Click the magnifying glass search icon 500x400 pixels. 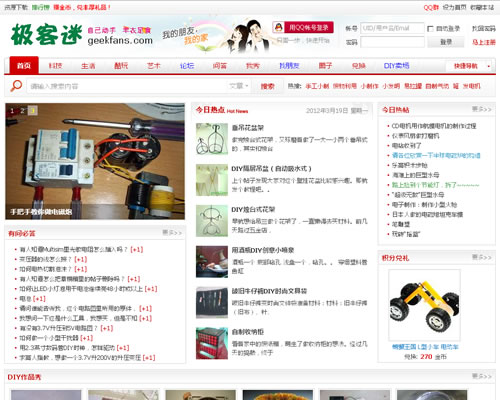(x=16, y=86)
